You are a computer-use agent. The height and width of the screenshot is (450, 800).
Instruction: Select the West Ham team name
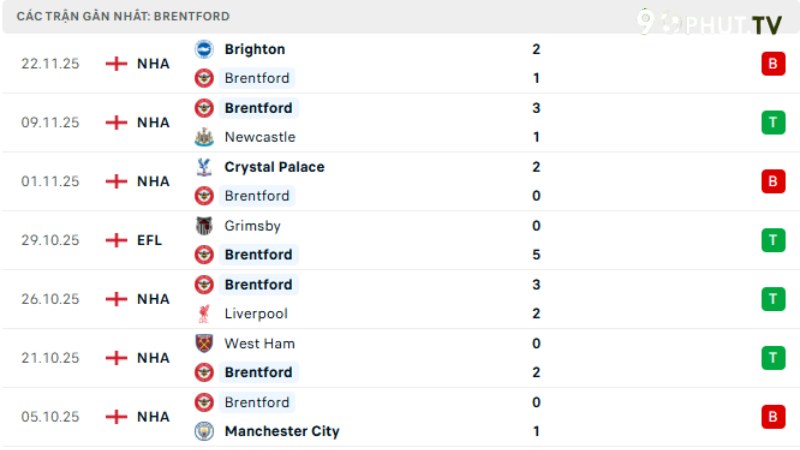259,343
